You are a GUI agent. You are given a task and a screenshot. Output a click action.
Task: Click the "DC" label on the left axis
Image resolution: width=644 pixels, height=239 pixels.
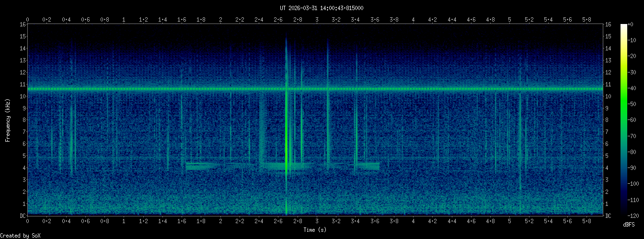tap(22, 216)
